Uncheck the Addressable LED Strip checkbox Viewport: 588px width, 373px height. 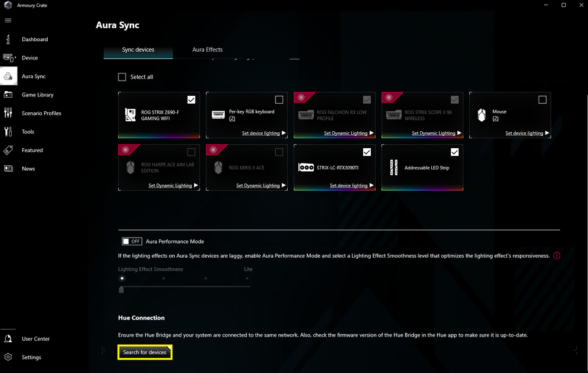pyautogui.click(x=454, y=152)
